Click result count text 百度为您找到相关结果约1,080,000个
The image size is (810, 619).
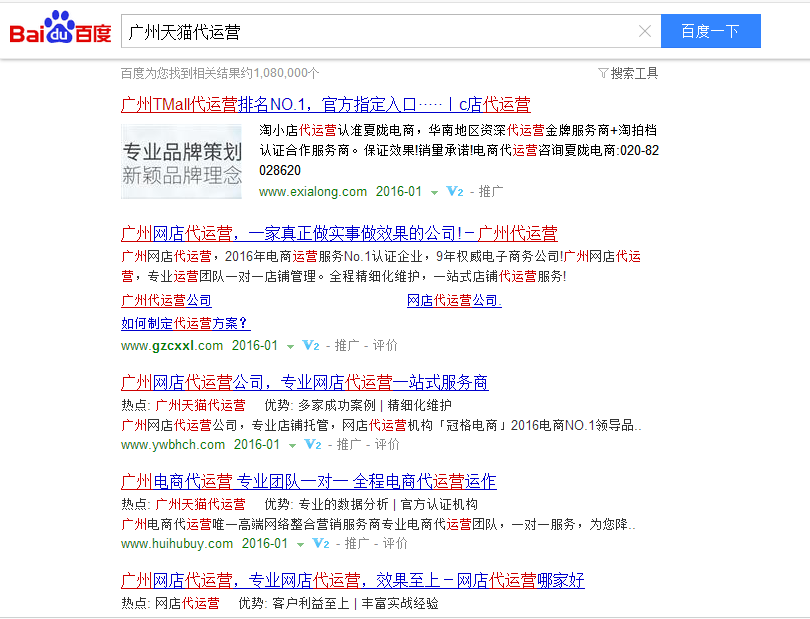coord(220,73)
